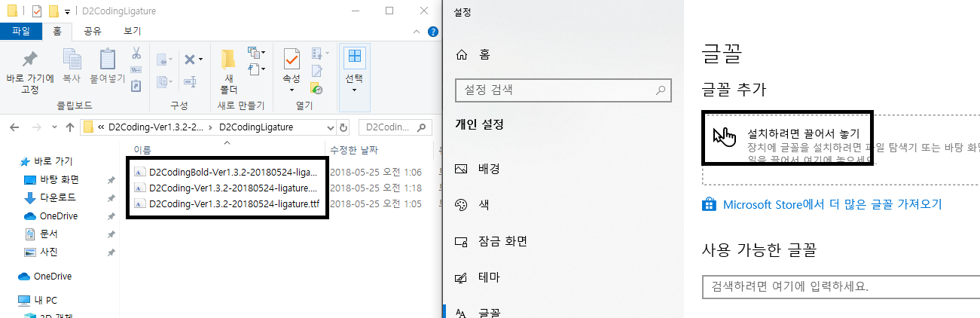Viewport: 980px width, 318px height.
Task: Open the delete options dropdown arrow
Action: pyautogui.click(x=200, y=60)
